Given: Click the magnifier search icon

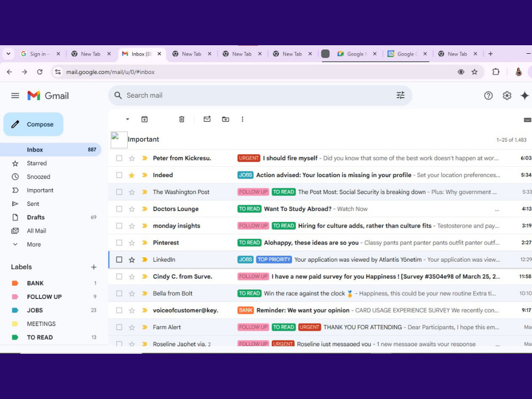Looking at the screenshot, I should click(118, 95).
